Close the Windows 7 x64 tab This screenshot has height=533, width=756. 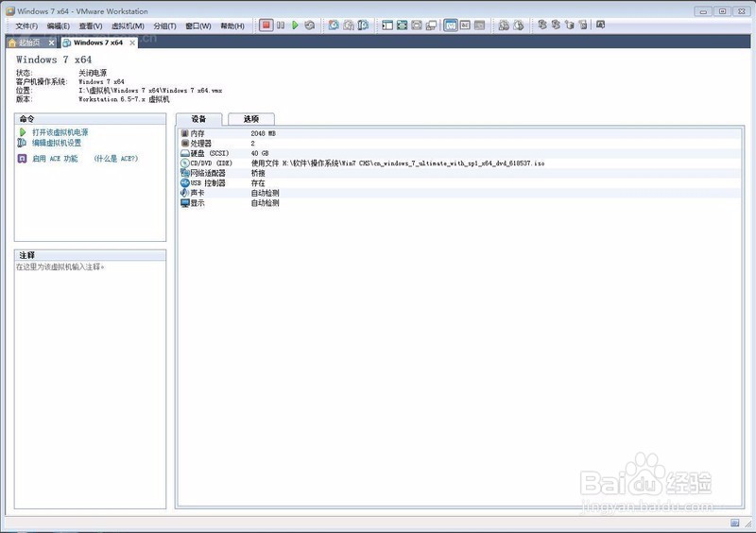tap(132, 43)
